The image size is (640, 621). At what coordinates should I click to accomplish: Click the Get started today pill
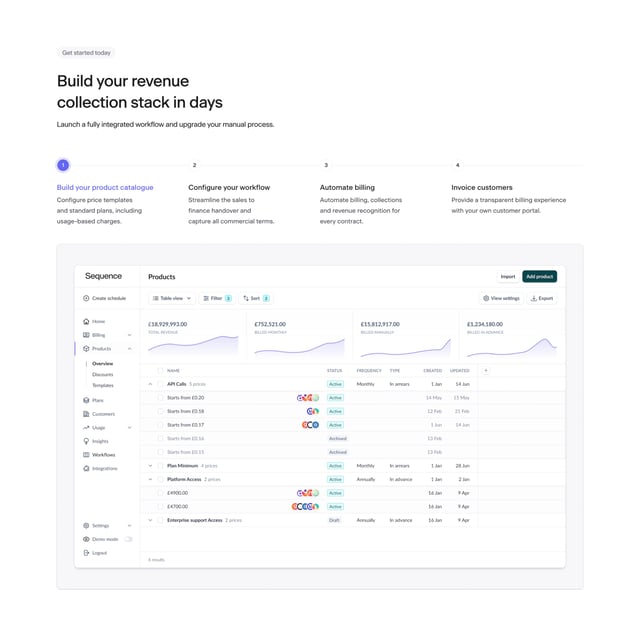point(86,53)
